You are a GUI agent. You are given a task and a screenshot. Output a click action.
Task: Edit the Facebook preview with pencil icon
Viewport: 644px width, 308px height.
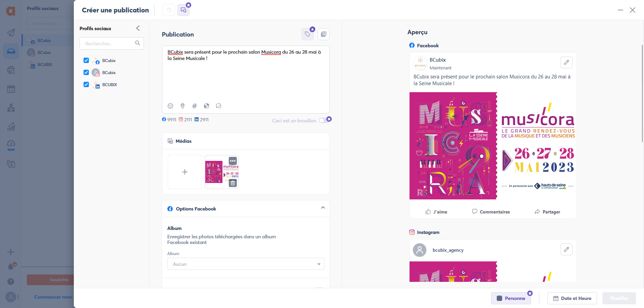(567, 62)
